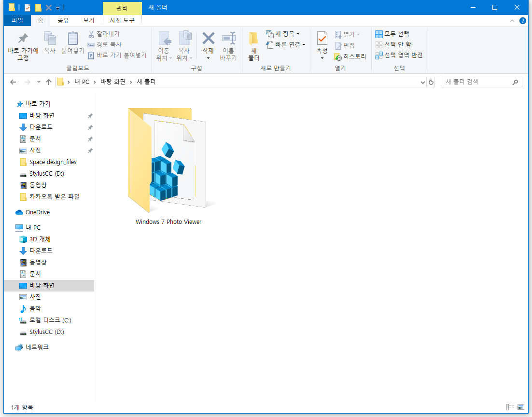The width and height of the screenshot is (532, 417).
Task: Open the 파일 menu tab
Action: 17,20
